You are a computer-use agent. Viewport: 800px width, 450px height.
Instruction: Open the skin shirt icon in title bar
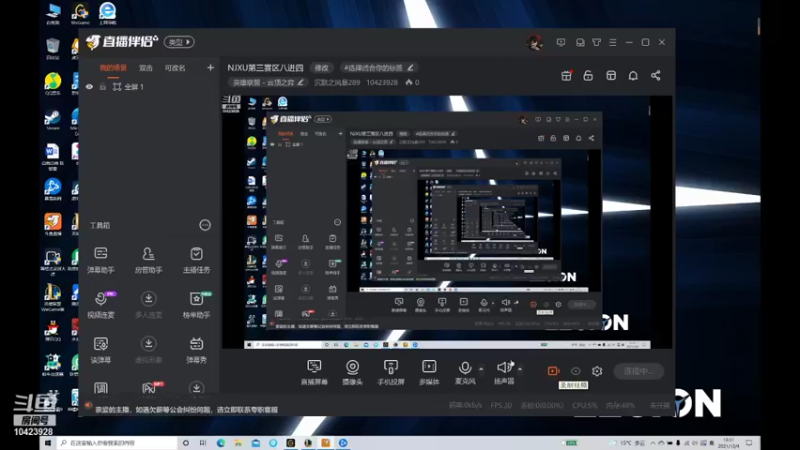(x=596, y=42)
